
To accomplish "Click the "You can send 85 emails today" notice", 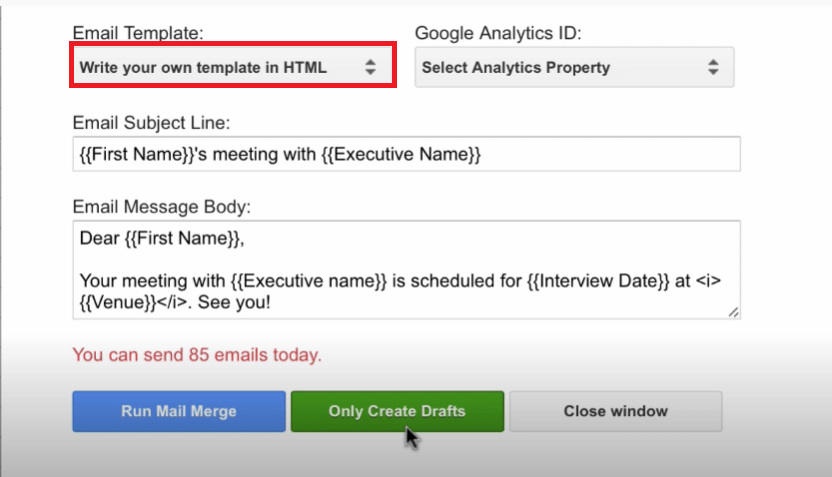I will click(x=198, y=355).
